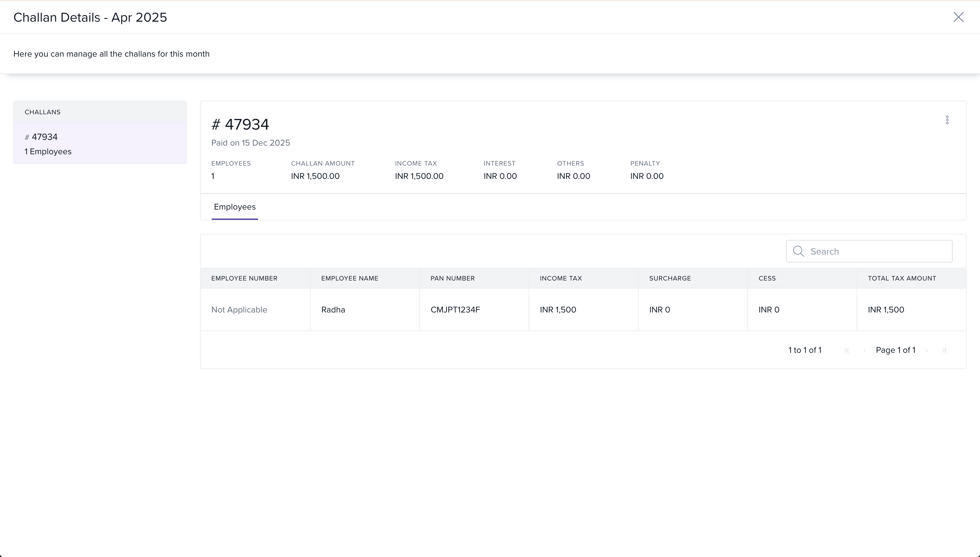The image size is (980, 557).
Task: Sort by Total Tax Amount column header
Action: coord(902,278)
